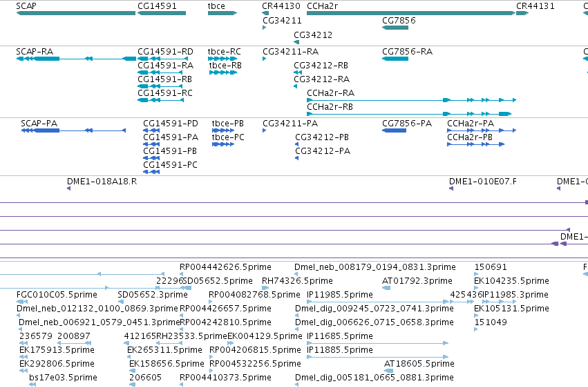Select the bs17e03.5prime EST label
Image resolution: width=588 pixels, height=388 pixels.
click(x=63, y=378)
